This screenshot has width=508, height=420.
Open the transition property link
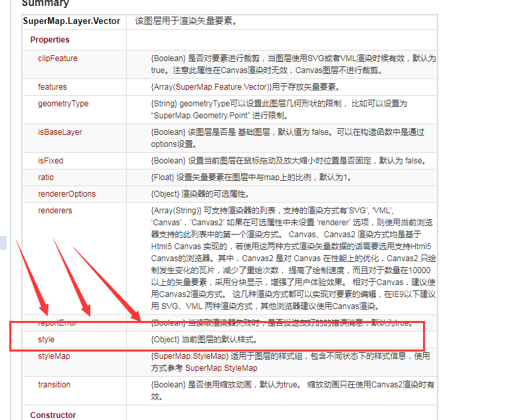coord(54,385)
